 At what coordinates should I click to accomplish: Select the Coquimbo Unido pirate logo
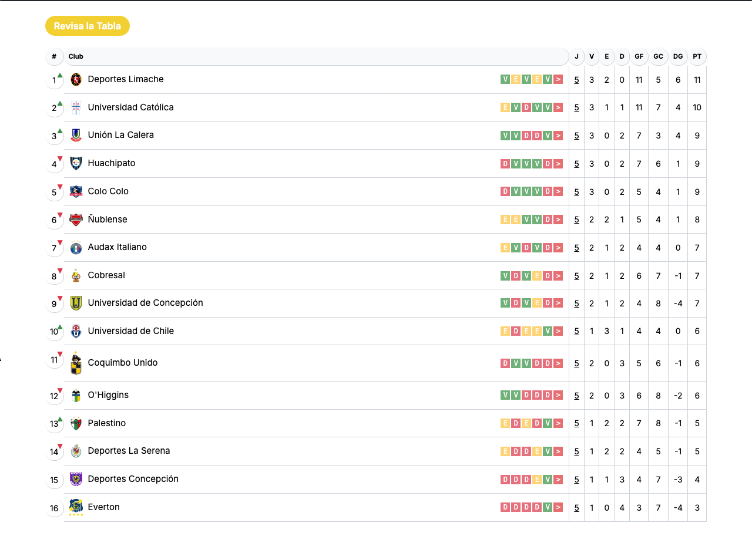(x=76, y=363)
